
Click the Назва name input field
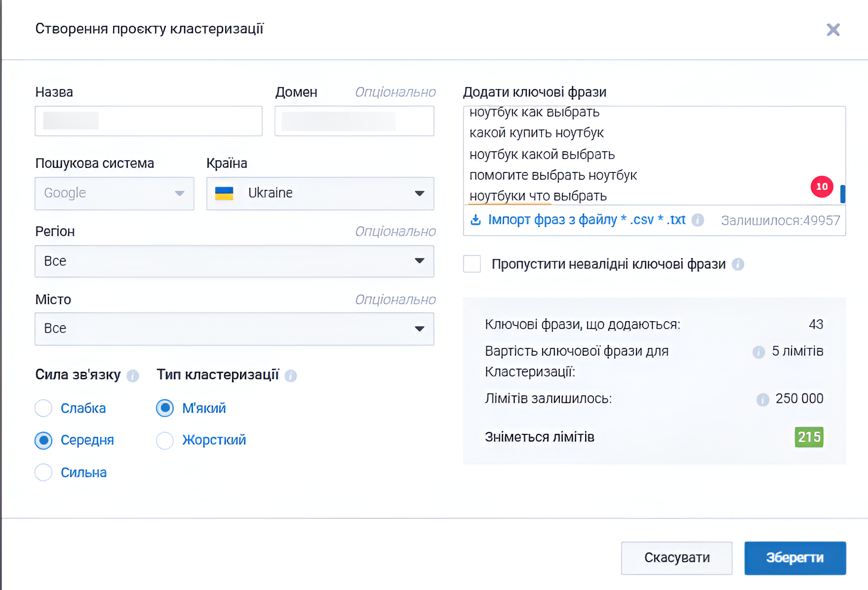coord(149,121)
